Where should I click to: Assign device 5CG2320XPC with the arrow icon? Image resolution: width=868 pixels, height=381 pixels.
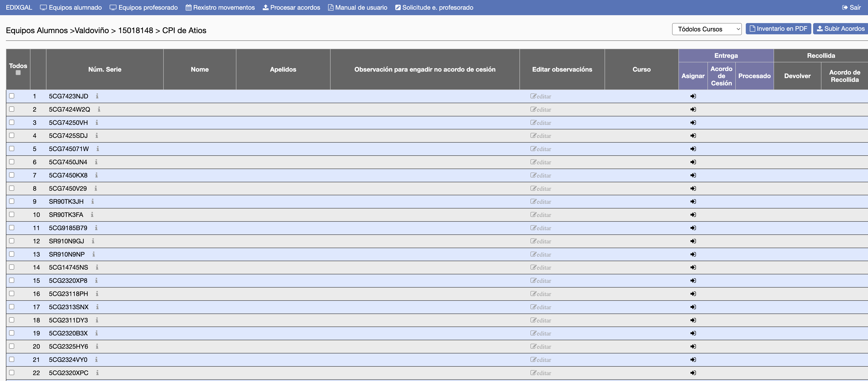693,373
